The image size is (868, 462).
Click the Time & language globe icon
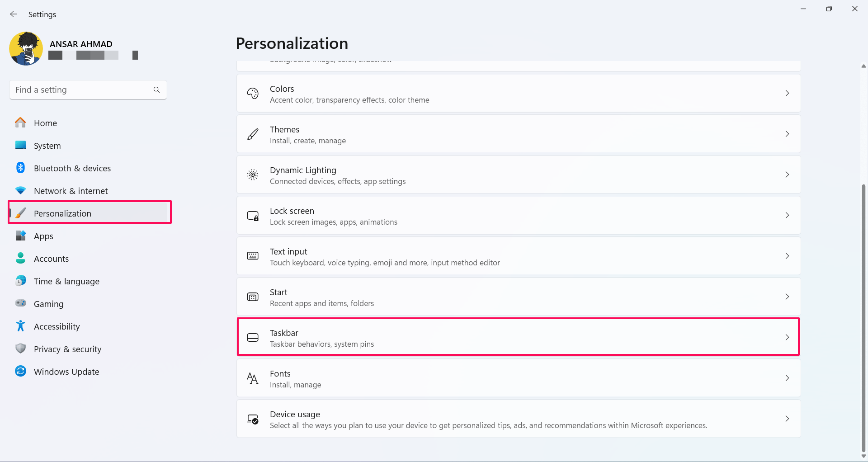click(20, 281)
